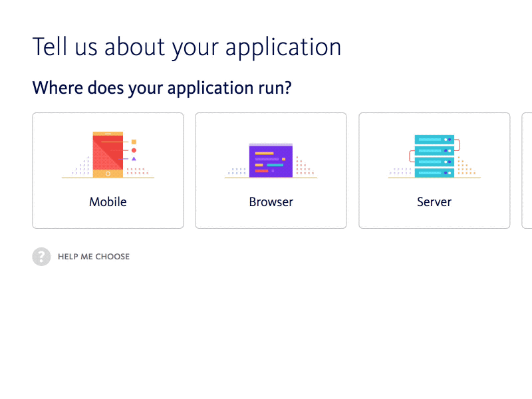The height and width of the screenshot is (399, 532).
Task: Click the Mobile phone illustration icon
Action: [x=108, y=153]
